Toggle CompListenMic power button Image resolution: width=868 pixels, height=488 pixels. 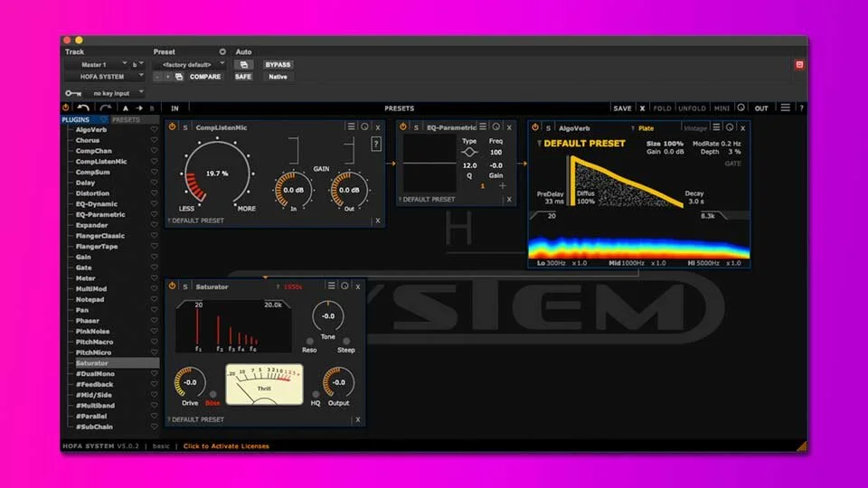pos(172,127)
